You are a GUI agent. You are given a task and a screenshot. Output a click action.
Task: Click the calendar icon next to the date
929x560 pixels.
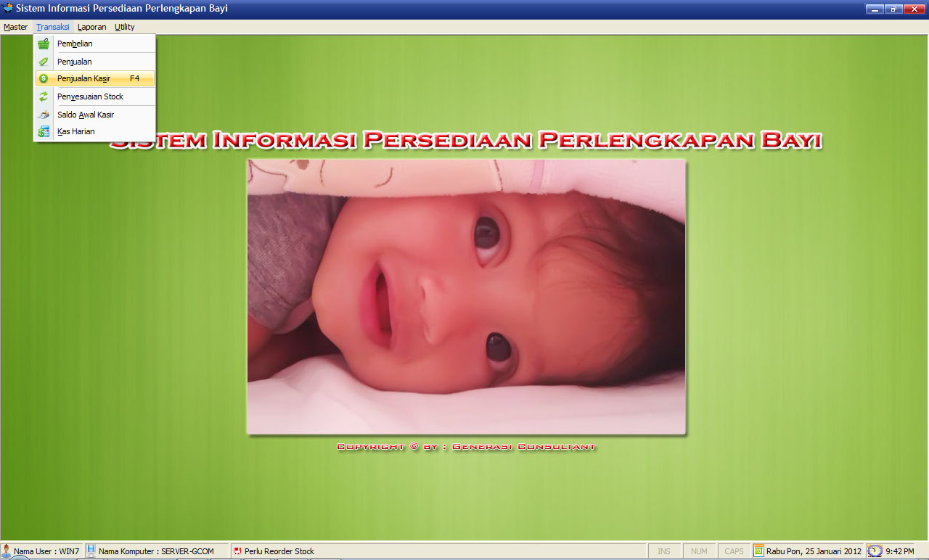[758, 551]
